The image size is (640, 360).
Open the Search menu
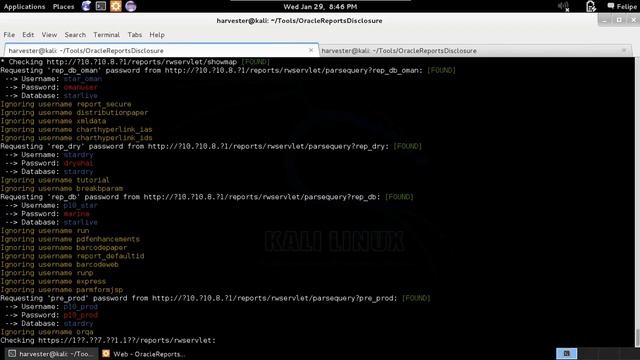coord(75,35)
